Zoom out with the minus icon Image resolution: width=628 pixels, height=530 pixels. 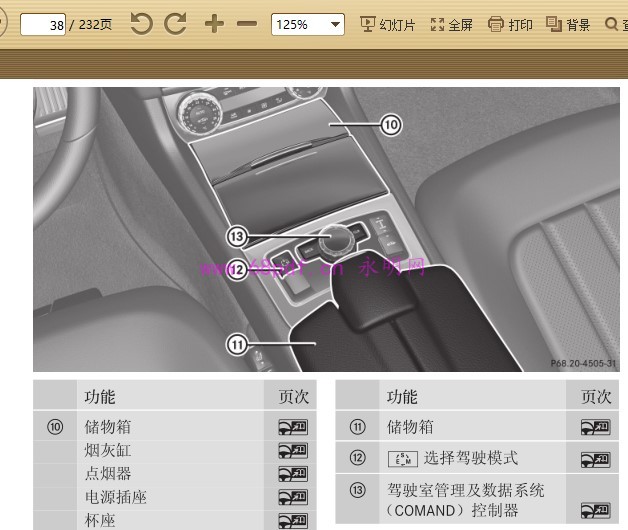point(246,24)
